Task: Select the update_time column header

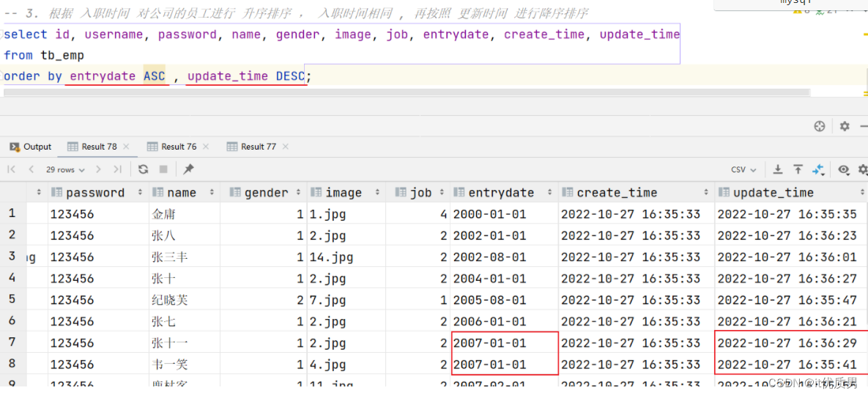Action: 791,193
